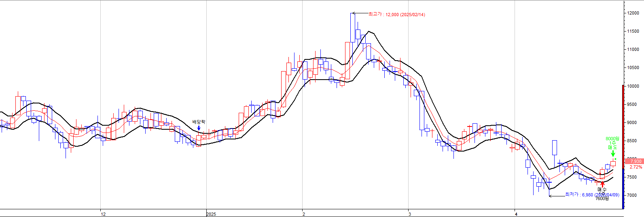Screen dimensions: 644x217
Task: Click the 7000 price axis label
Action: [x=632, y=195]
